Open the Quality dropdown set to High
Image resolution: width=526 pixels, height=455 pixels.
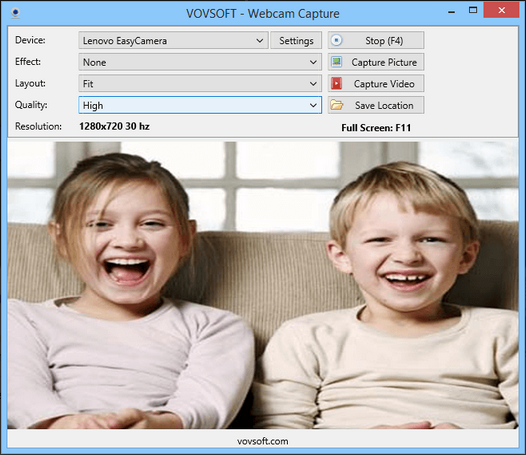[x=200, y=105]
